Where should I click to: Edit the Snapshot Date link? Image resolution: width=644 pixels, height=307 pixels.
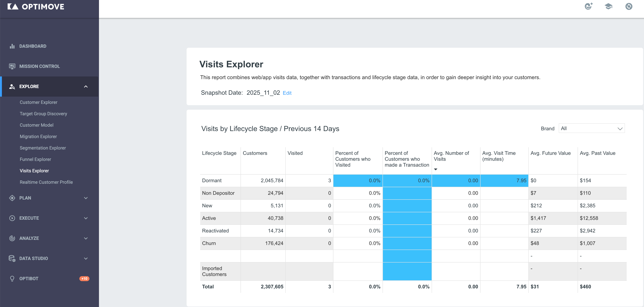(x=287, y=93)
